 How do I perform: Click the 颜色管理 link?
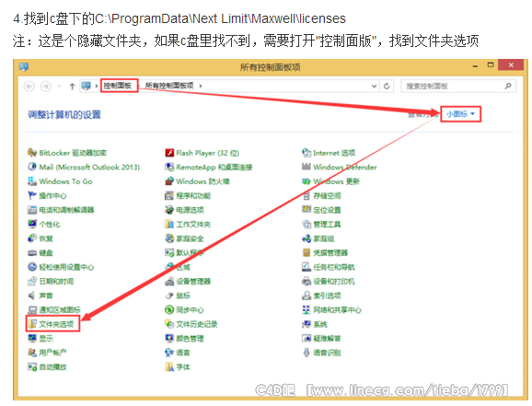(190, 339)
